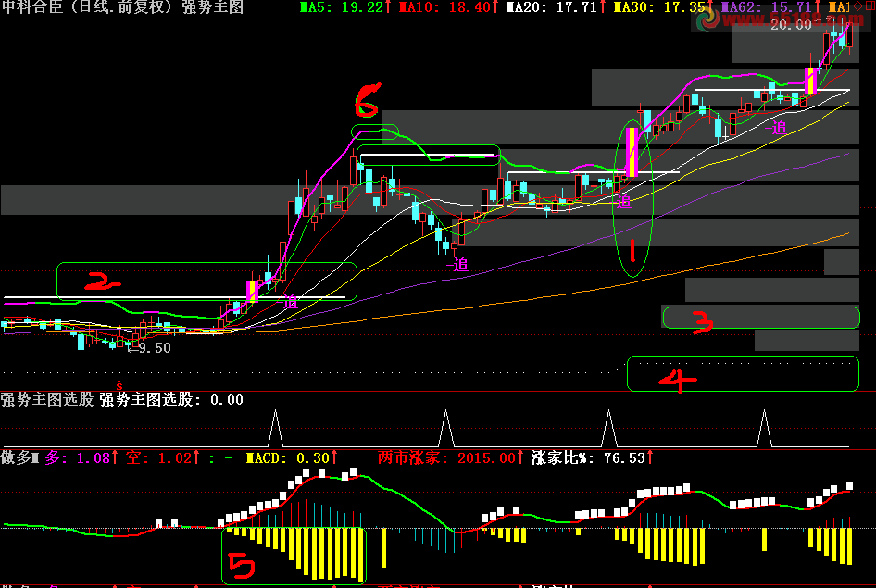Click the 20.00 high price label
876x588 pixels.
(x=791, y=25)
